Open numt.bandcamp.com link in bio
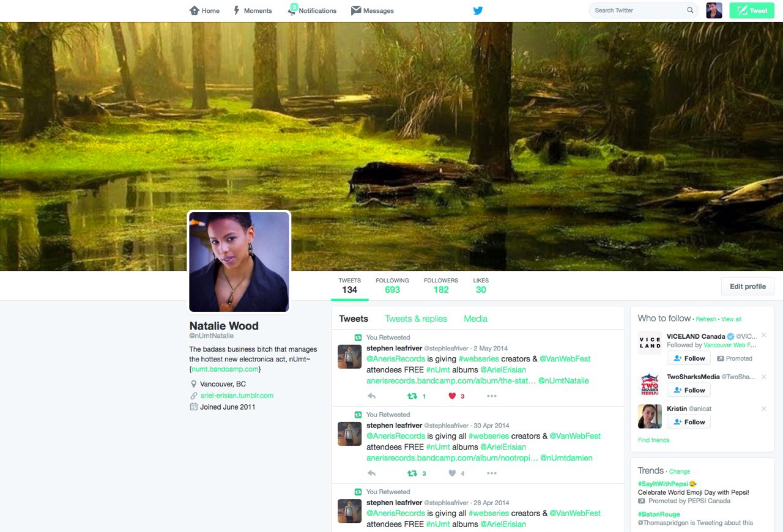 tap(225, 369)
